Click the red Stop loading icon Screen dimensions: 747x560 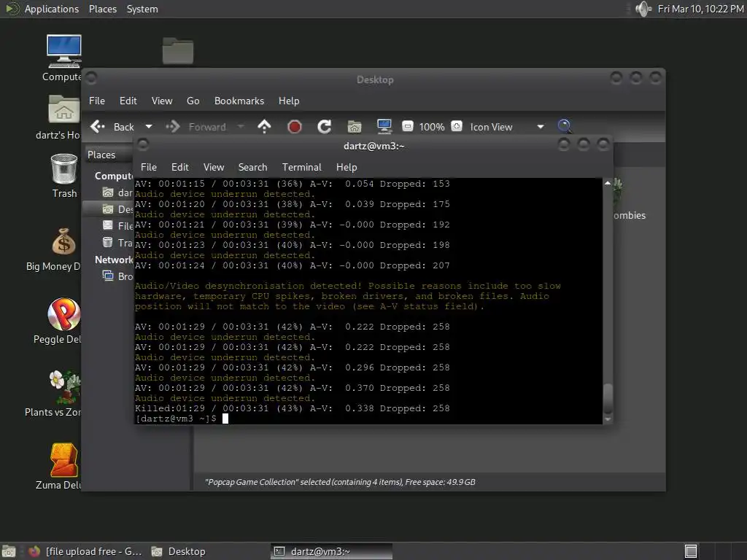click(x=295, y=127)
